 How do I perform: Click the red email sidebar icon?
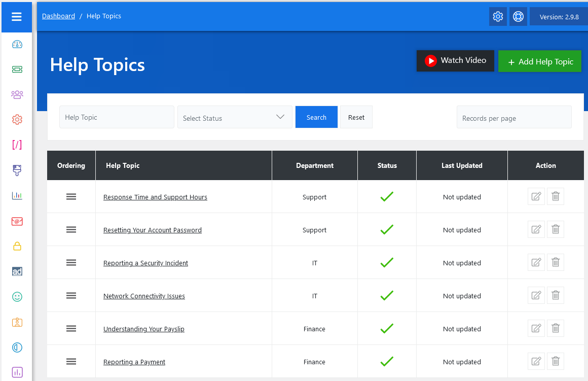[17, 221]
